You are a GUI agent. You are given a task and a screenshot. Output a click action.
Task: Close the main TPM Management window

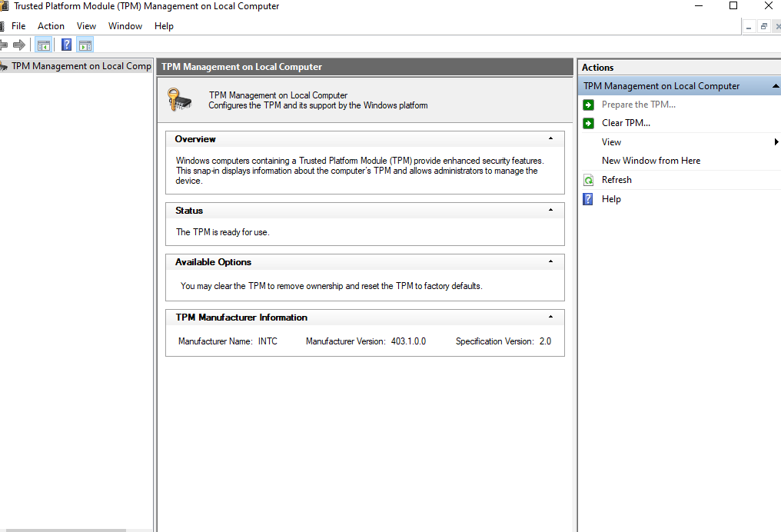click(x=769, y=6)
